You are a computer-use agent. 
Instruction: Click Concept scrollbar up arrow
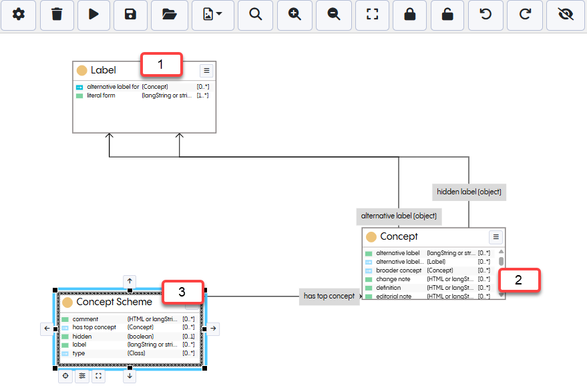[502, 252]
